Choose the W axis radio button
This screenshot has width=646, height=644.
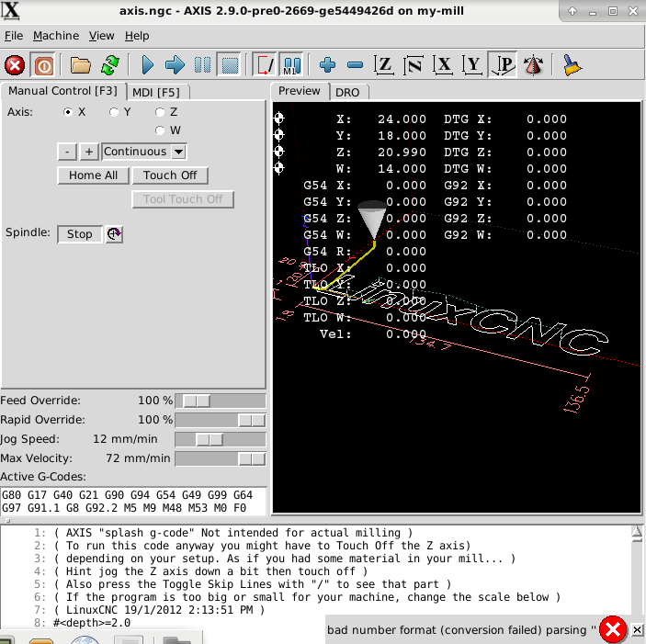tap(160, 130)
